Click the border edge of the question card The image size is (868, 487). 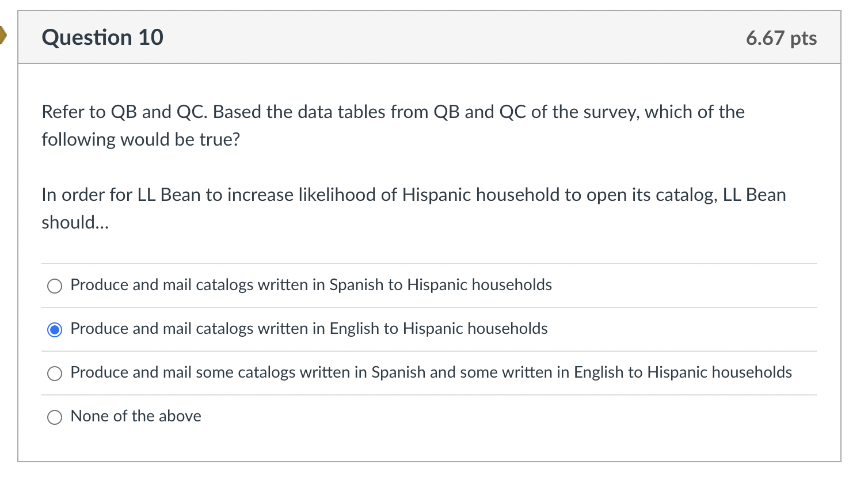pyautogui.click(x=20, y=242)
